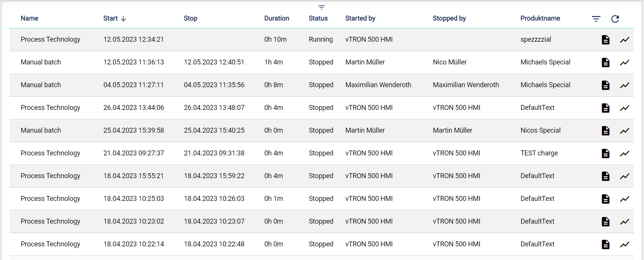Toggle sort arrow on Start column
Image resolution: width=644 pixels, height=260 pixels.
coord(123,19)
